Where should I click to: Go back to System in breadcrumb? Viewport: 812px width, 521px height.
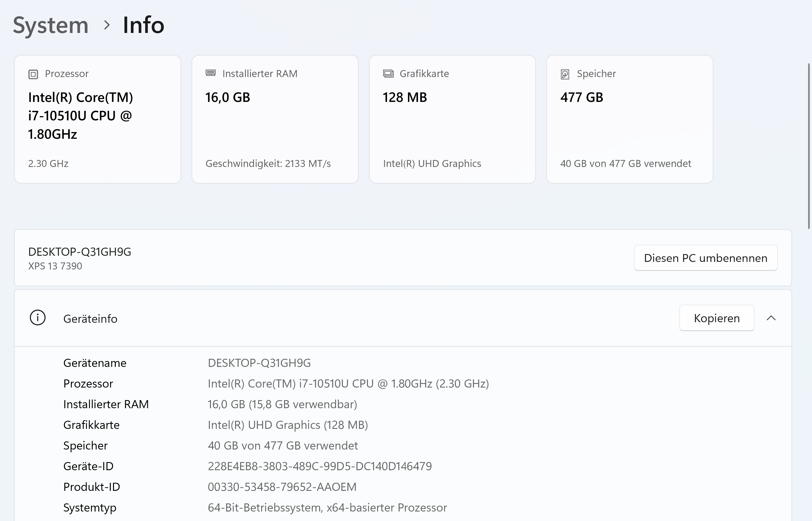(x=51, y=25)
